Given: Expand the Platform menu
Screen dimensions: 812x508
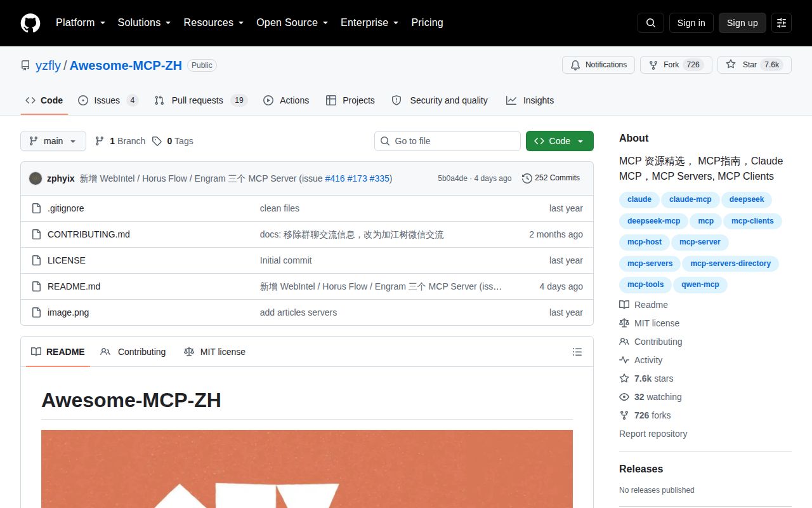Looking at the screenshot, I should coord(81,23).
